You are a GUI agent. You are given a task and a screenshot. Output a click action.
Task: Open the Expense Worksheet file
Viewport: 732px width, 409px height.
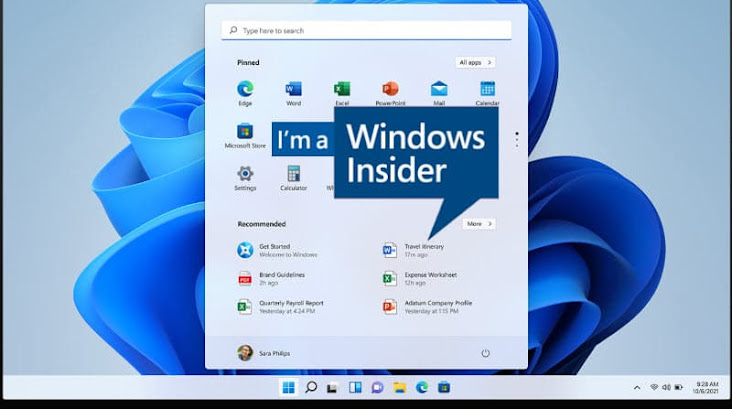[x=420, y=279]
